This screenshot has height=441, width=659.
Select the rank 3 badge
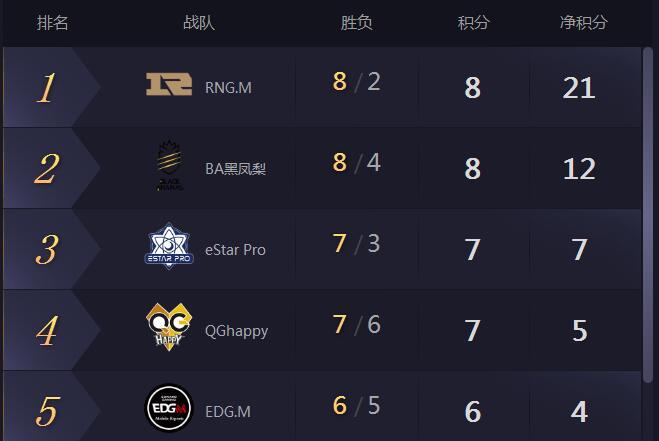coord(45,250)
